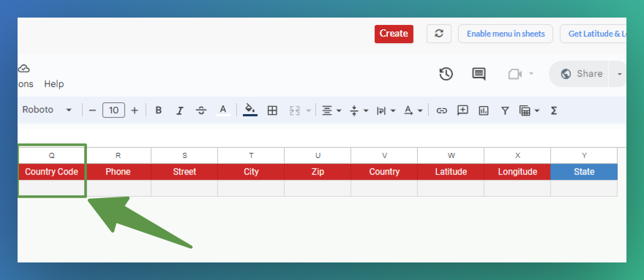Open version history clock icon
Image resolution: width=644 pixels, height=280 pixels.
tap(446, 74)
